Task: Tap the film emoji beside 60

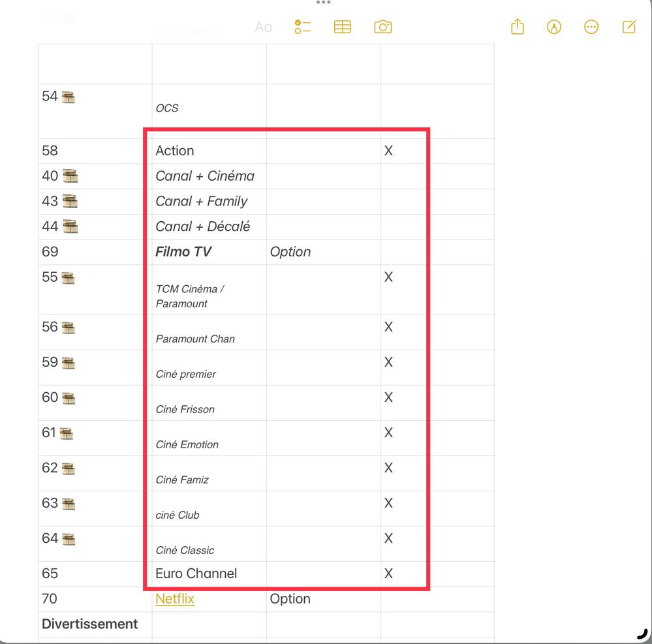Action: tap(68, 399)
